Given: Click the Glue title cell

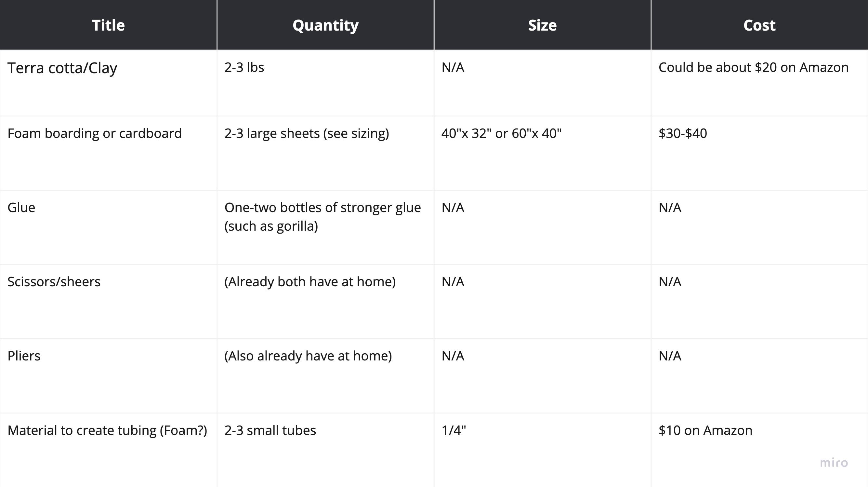Looking at the screenshot, I should (x=21, y=208).
